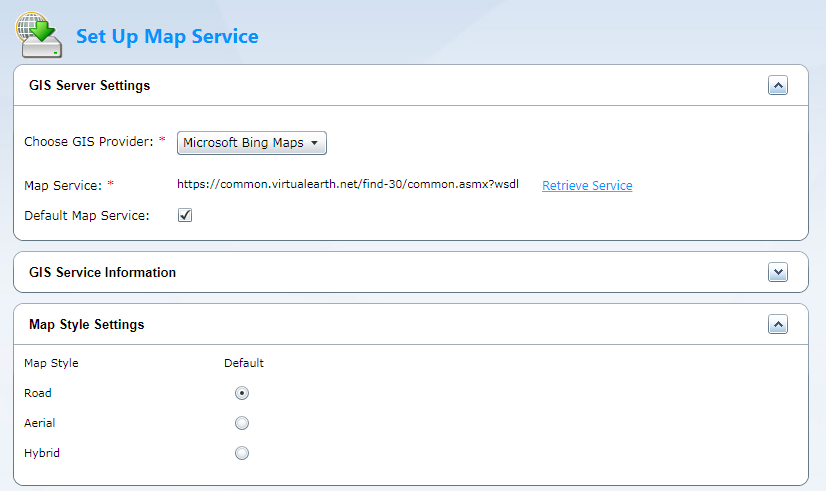This screenshot has width=826, height=491.
Task: Uncheck the Default Map Service checkbox
Action: pyautogui.click(x=185, y=215)
